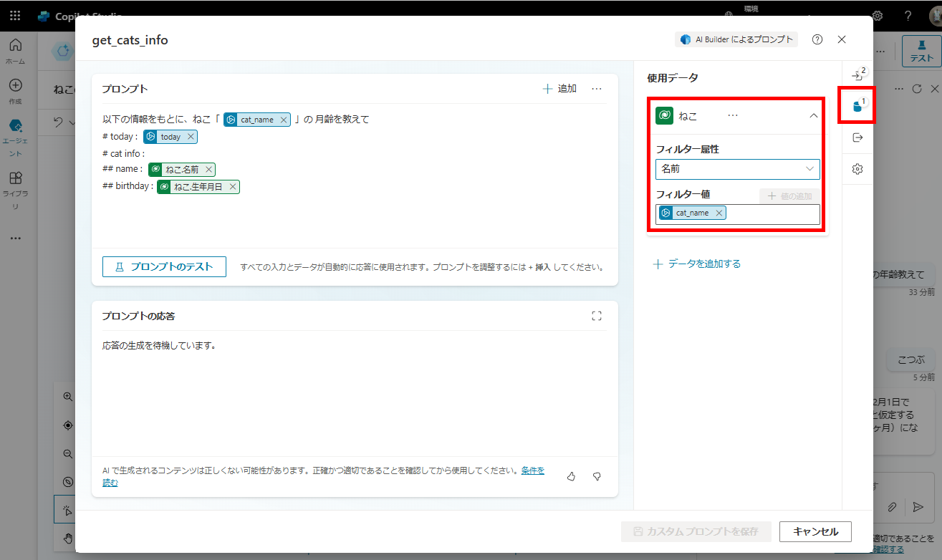Remove the cat_name filter value tag

point(718,213)
